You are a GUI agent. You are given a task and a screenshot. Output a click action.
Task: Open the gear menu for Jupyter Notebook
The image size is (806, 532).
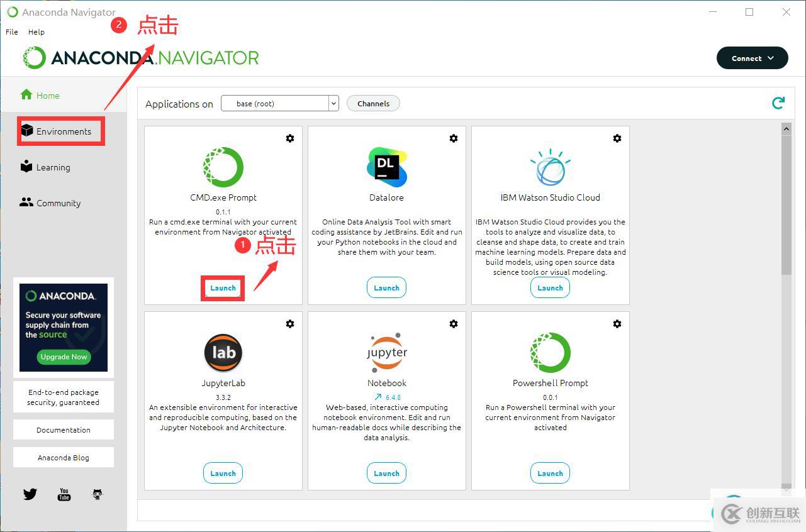coord(454,324)
